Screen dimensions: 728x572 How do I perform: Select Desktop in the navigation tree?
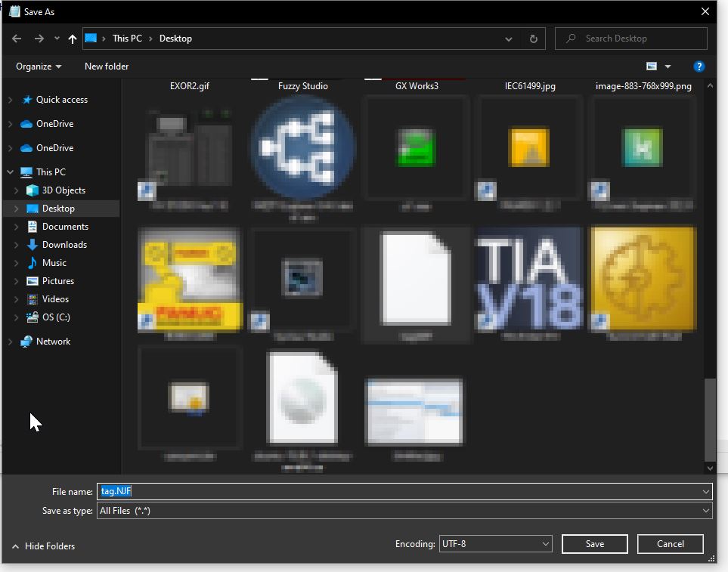(x=58, y=209)
